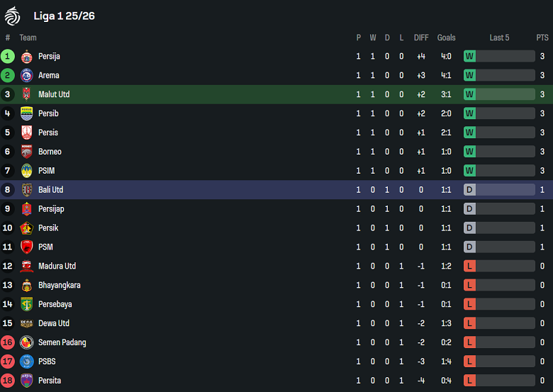Screen dimensions: 553x392
Task: Select the Semen Padang club badge
Action: coord(27,342)
